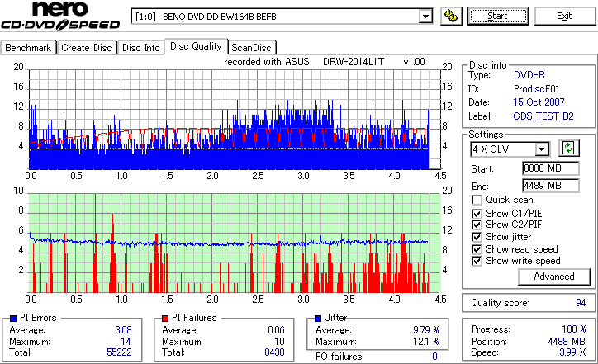Open the BENQ drive selection dropdown arrow

(x=425, y=17)
